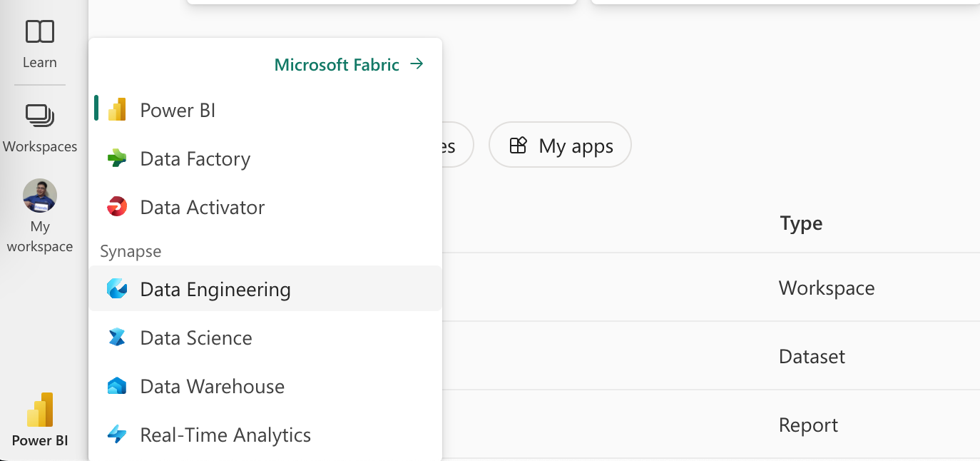This screenshot has width=980, height=461.
Task: Click the Data Engineering blue icon
Action: click(x=117, y=289)
